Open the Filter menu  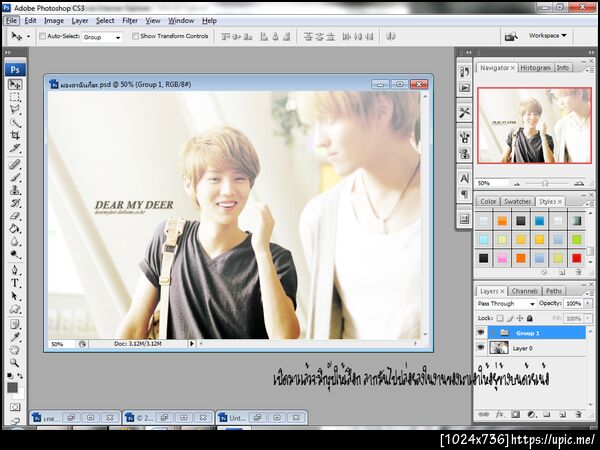[x=130, y=21]
